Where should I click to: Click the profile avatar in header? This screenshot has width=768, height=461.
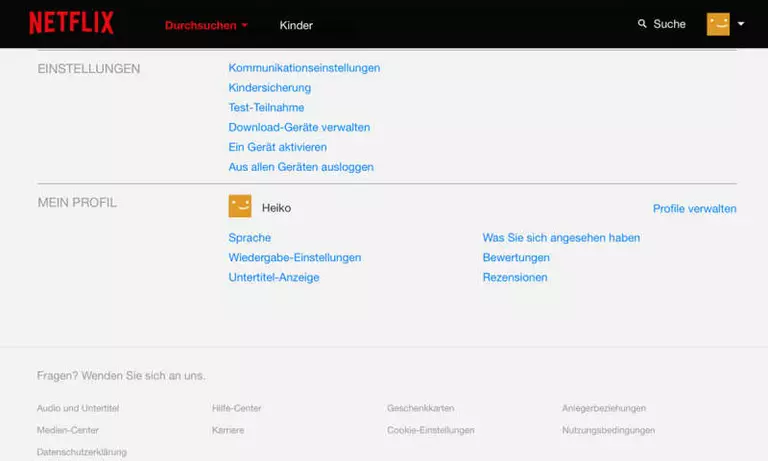click(718, 24)
